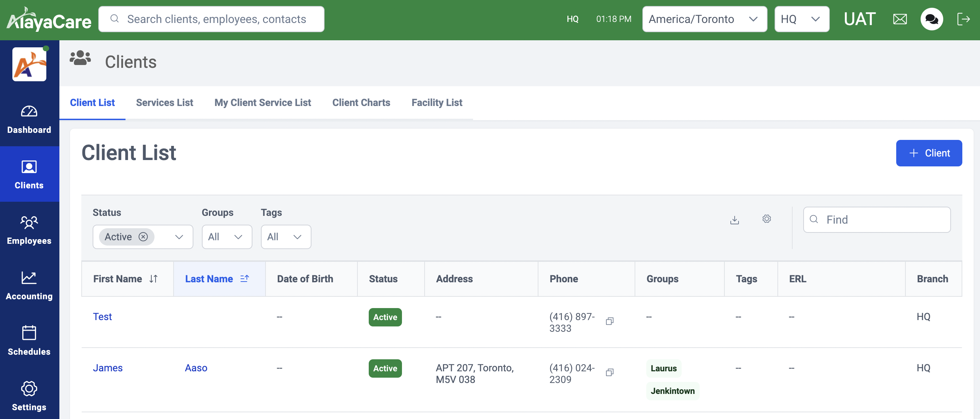Image resolution: width=980 pixels, height=419 pixels.
Task: Open the mail envelope icon
Action: point(900,19)
